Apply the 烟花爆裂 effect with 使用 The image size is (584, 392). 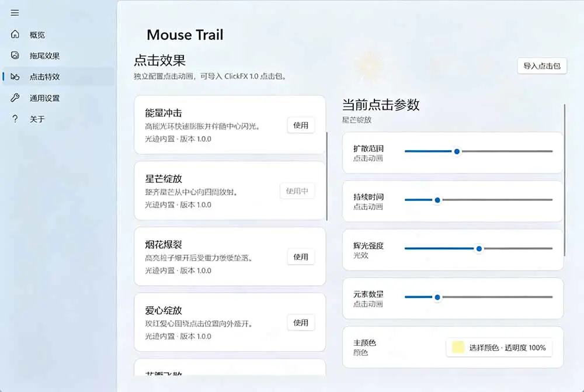301,256
